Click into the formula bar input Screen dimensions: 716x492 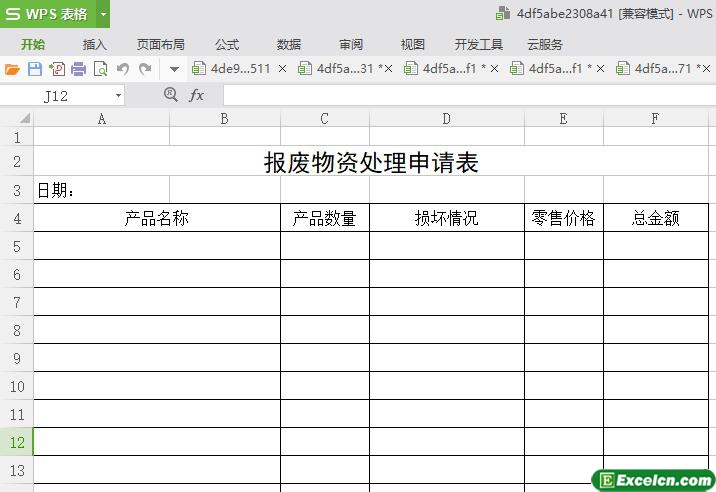click(x=469, y=96)
